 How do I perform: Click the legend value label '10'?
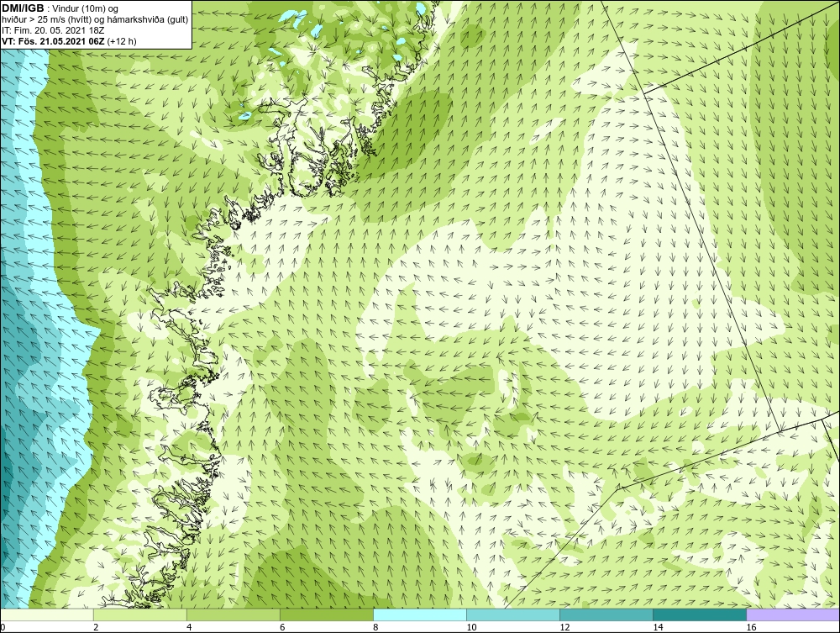click(x=471, y=628)
